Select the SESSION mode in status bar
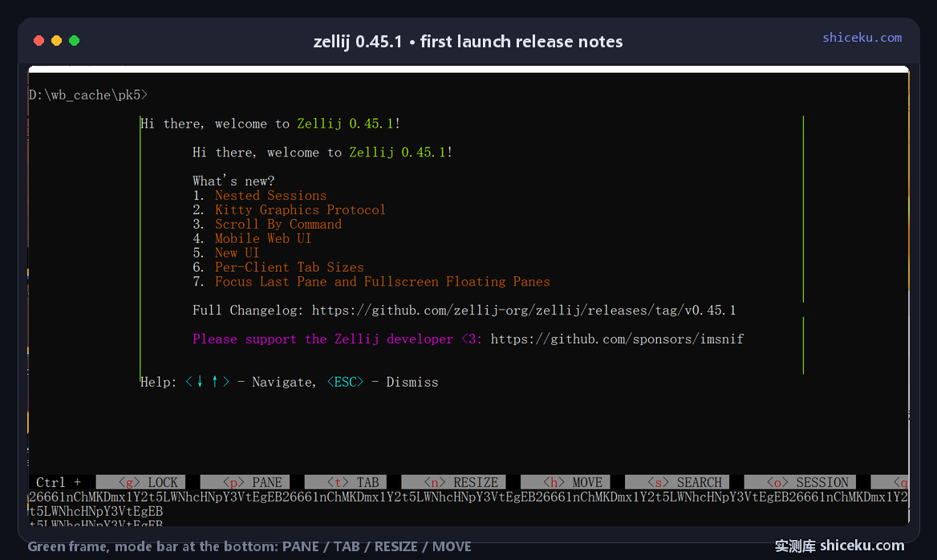 [x=800, y=482]
